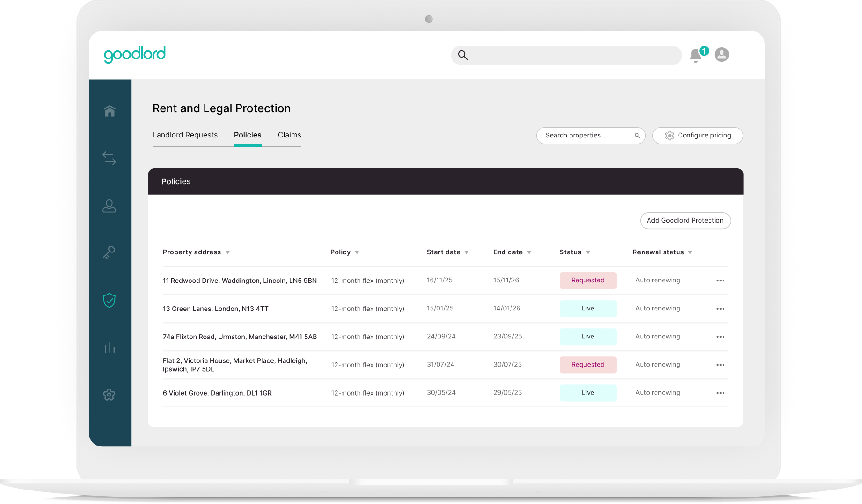Click the shield protection icon in the sidebar
Image resolution: width=862 pixels, height=504 pixels.
[110, 300]
